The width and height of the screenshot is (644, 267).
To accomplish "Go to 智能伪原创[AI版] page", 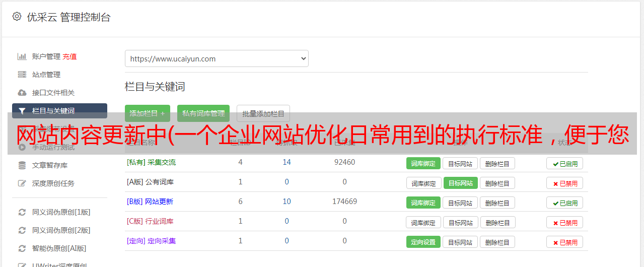I will click(59, 248).
